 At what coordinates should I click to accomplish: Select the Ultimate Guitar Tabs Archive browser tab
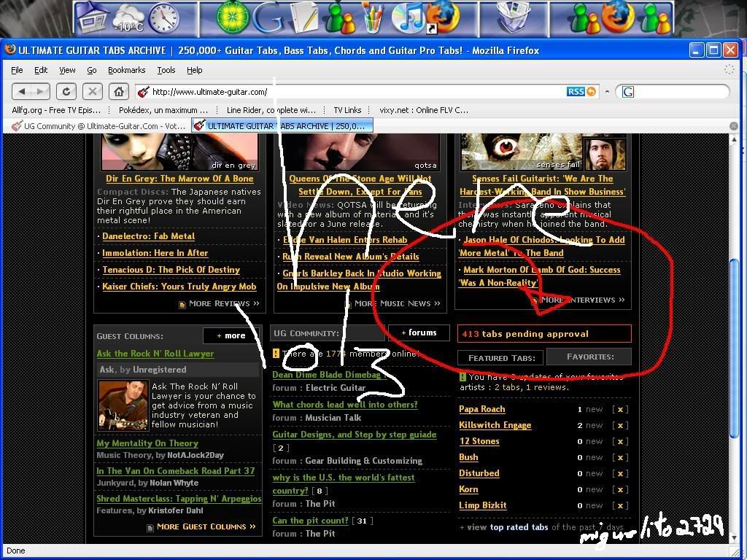click(282, 125)
